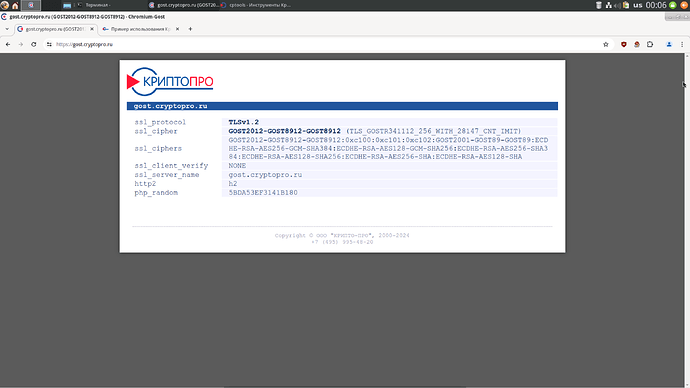
Task: Open the network status tray icon
Action: [x=608, y=5]
